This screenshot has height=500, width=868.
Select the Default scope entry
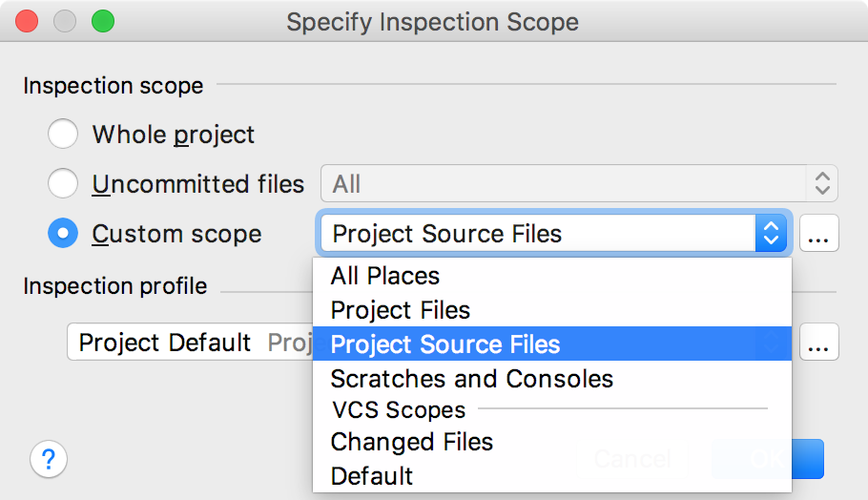tap(552, 475)
